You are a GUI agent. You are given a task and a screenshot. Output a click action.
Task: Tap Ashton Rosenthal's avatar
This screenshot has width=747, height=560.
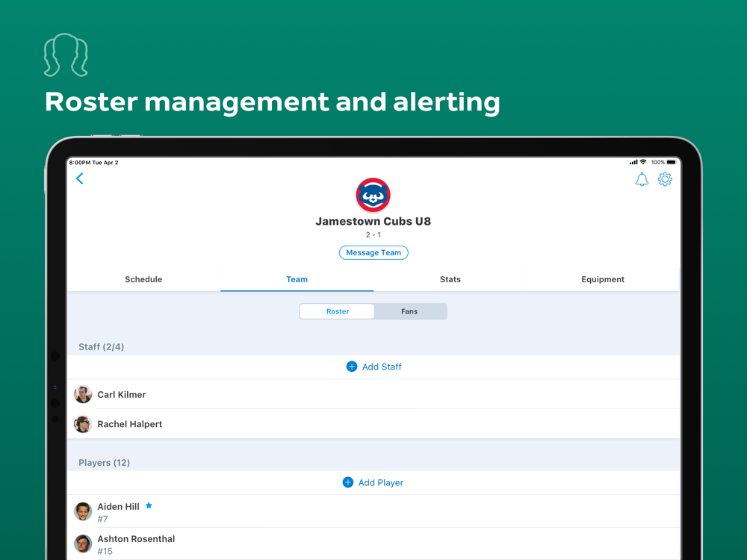pos(83,544)
